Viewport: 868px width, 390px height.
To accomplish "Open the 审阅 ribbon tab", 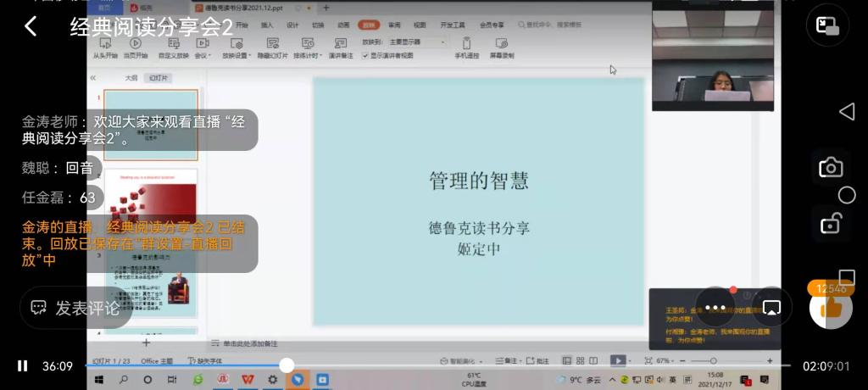I will (394, 25).
